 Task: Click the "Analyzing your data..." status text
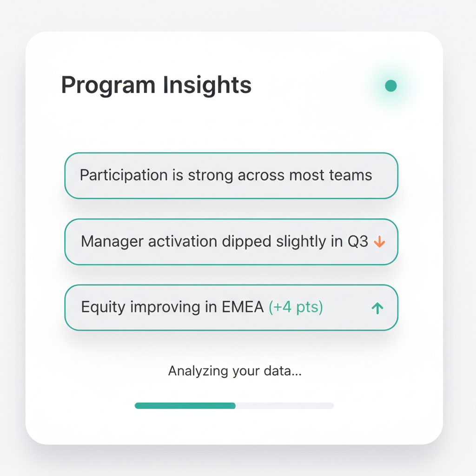235,371
